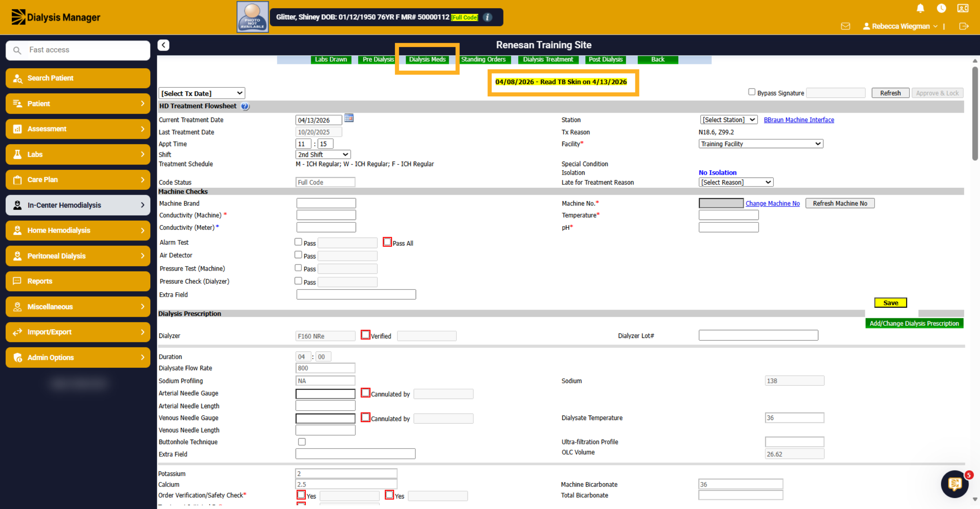The width and height of the screenshot is (980, 509).
Task: Expand the Shift dropdown showing 2nd Shift
Action: [323, 155]
